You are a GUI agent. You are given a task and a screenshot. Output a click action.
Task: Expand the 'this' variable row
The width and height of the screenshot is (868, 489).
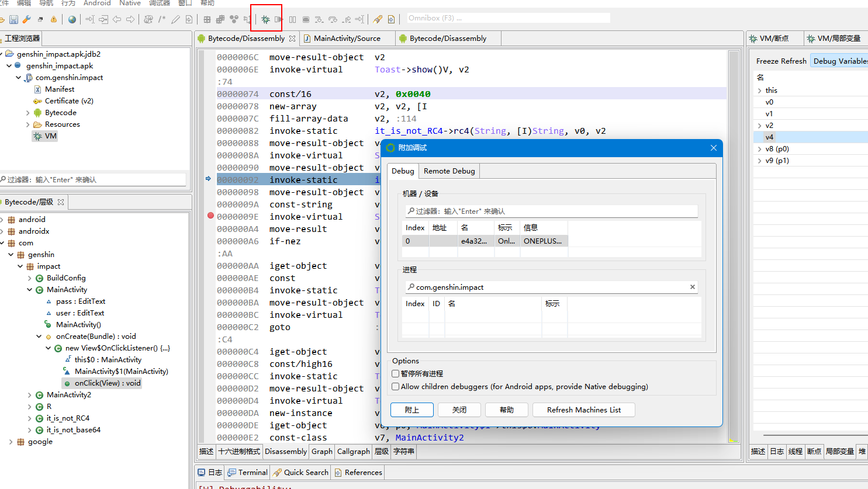click(x=759, y=91)
